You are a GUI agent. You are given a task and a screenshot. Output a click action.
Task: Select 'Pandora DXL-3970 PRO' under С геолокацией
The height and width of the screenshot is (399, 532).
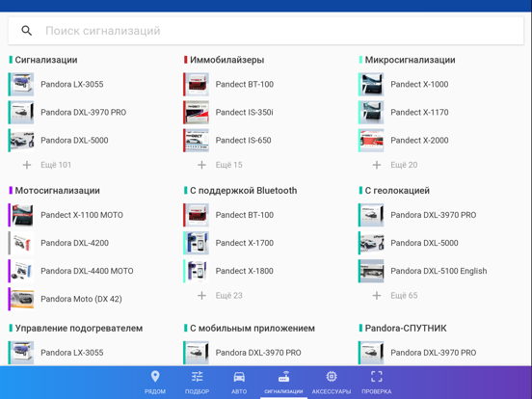[x=434, y=215]
